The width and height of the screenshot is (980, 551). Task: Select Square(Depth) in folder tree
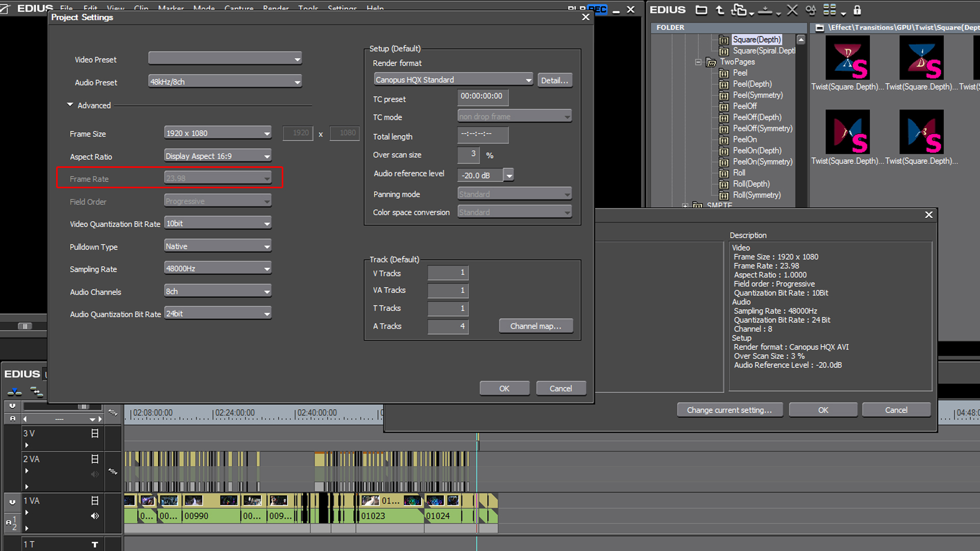pos(756,39)
